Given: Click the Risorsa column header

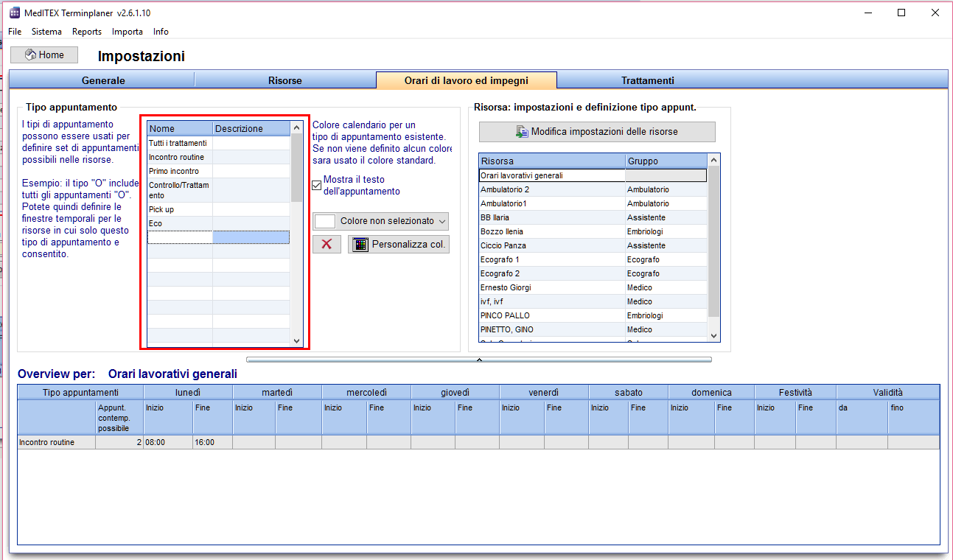Looking at the screenshot, I should pyautogui.click(x=552, y=161).
